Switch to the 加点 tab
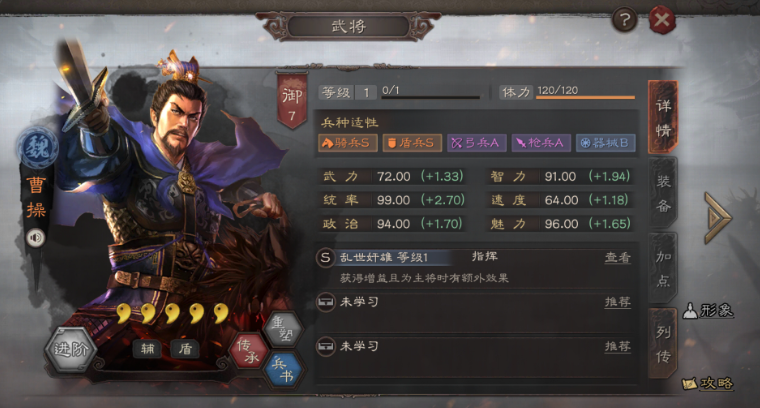Screen dimensions: 760x408 (663, 268)
